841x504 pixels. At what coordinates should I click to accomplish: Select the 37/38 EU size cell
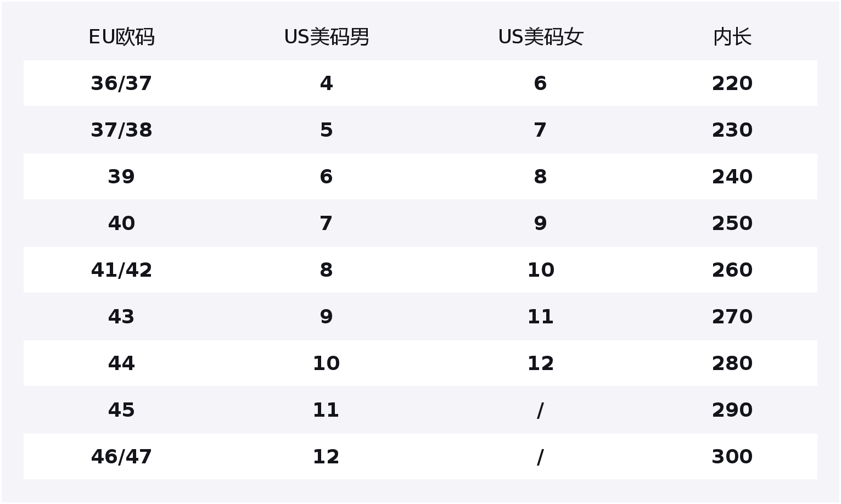[x=121, y=130]
